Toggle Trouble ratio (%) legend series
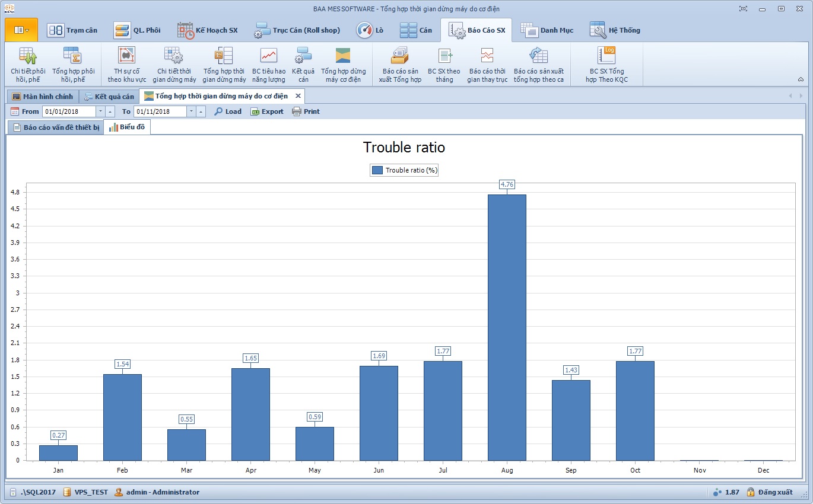 [404, 170]
